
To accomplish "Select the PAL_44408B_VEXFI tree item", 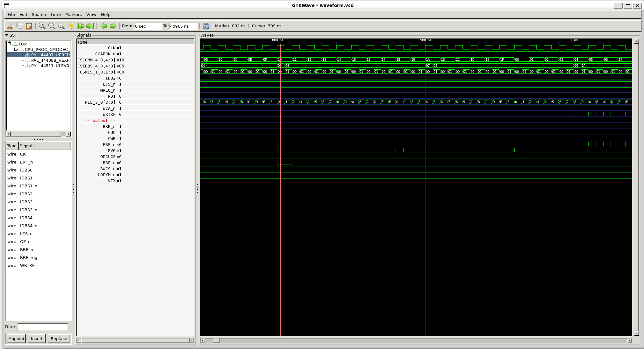I will [x=51, y=60].
